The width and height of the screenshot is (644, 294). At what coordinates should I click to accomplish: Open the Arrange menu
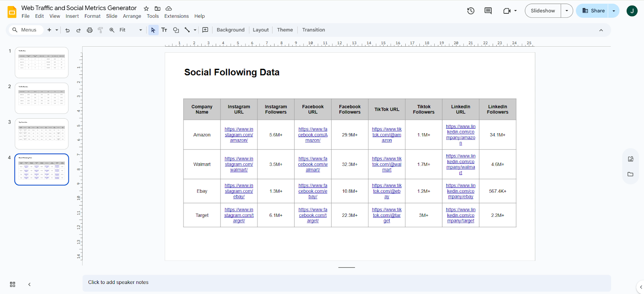[132, 16]
